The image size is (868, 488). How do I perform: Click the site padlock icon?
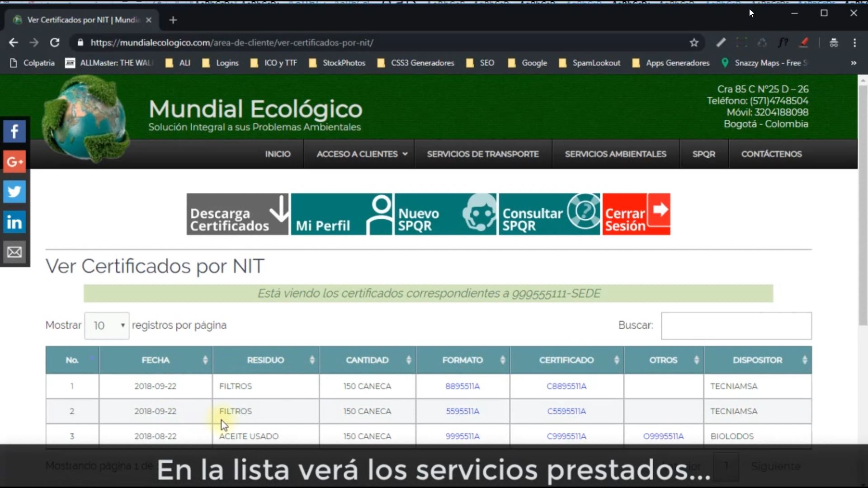tap(80, 42)
